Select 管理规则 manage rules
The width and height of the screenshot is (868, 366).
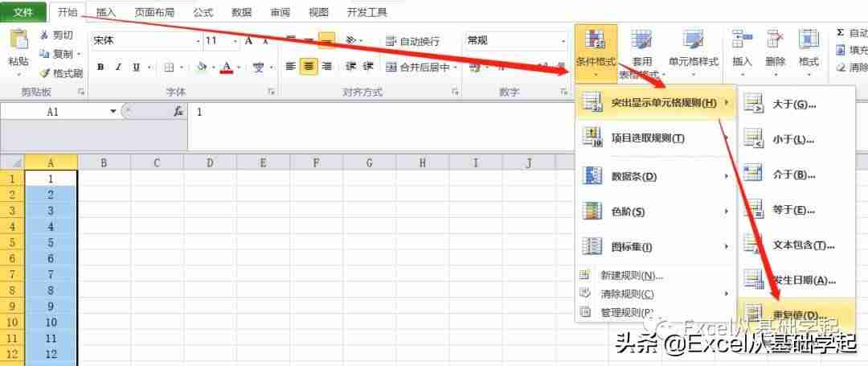pyautogui.click(x=656, y=312)
